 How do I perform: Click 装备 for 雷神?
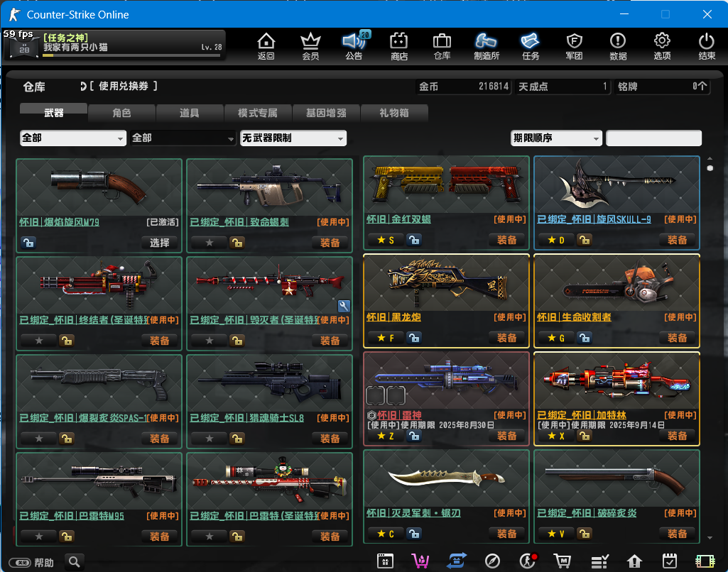[507, 436]
